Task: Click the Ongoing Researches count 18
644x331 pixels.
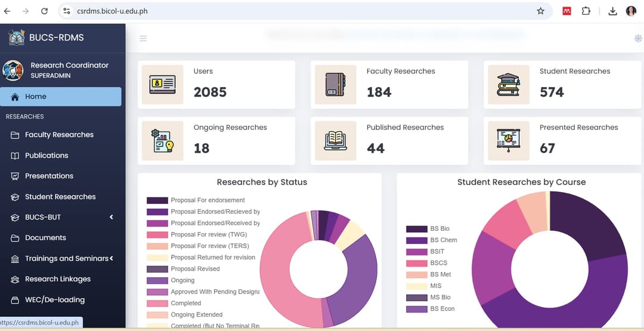Action: coord(202,149)
